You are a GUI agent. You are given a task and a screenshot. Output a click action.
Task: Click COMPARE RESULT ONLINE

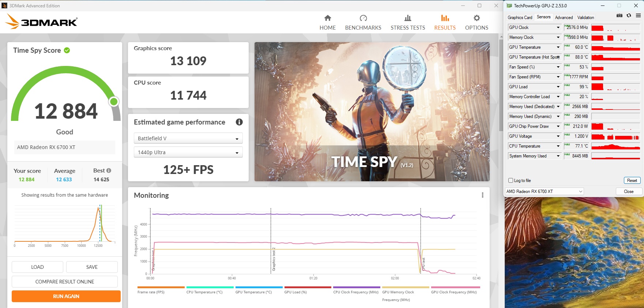coord(65,282)
